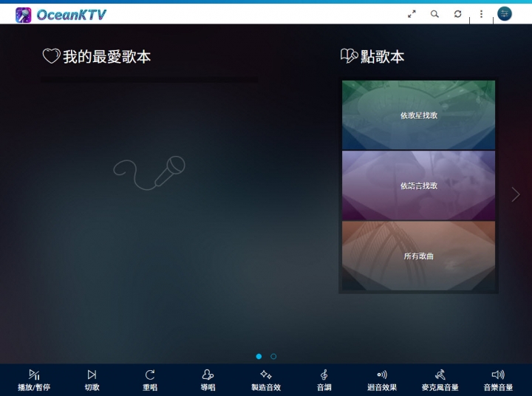Image resolution: width=532 pixels, height=396 pixels.
Task: Click the songbook icon beside 點歌本
Action: click(x=349, y=56)
